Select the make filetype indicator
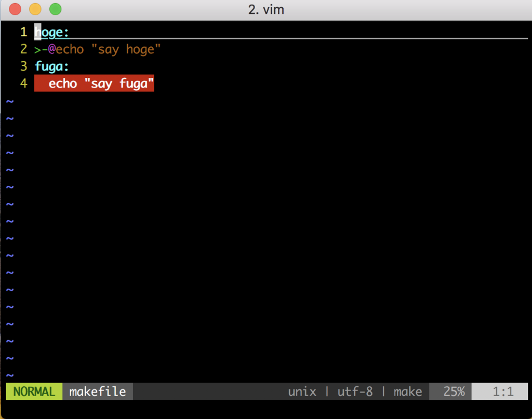Screen dimensions: 532x419 407,391
